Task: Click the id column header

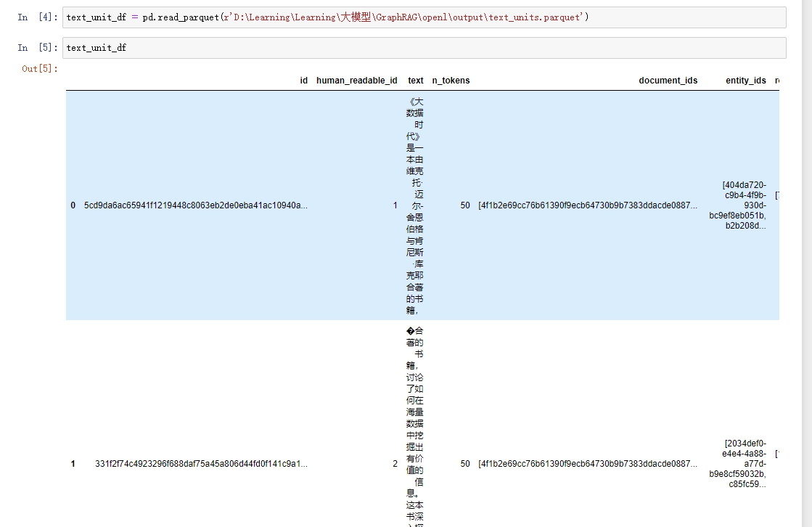Action: (x=304, y=81)
